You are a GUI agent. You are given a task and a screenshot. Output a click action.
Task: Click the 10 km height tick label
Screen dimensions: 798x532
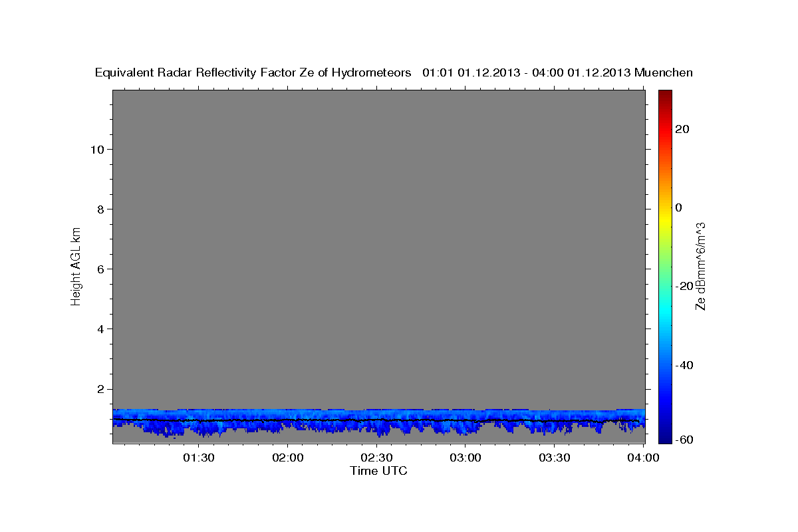click(97, 149)
